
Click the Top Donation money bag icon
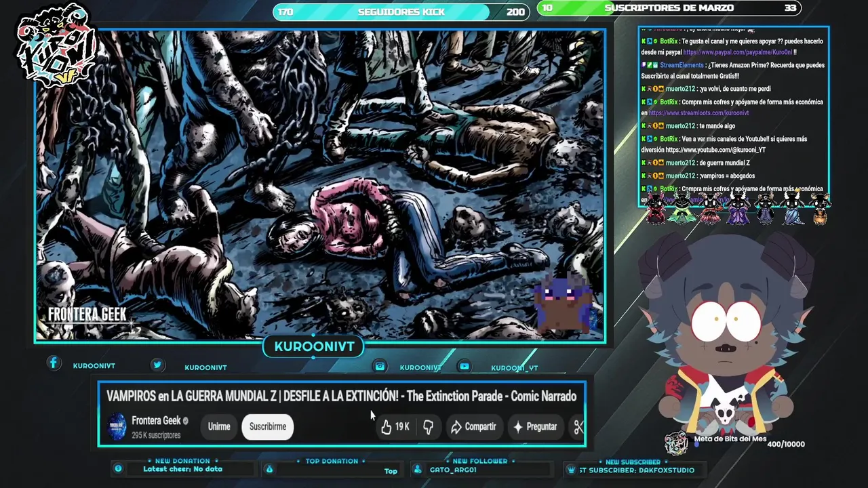coord(269,469)
